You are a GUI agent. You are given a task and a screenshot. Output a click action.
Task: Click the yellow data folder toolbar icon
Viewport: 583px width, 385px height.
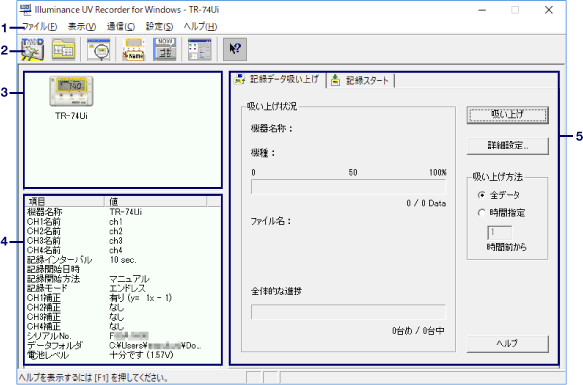(x=64, y=49)
